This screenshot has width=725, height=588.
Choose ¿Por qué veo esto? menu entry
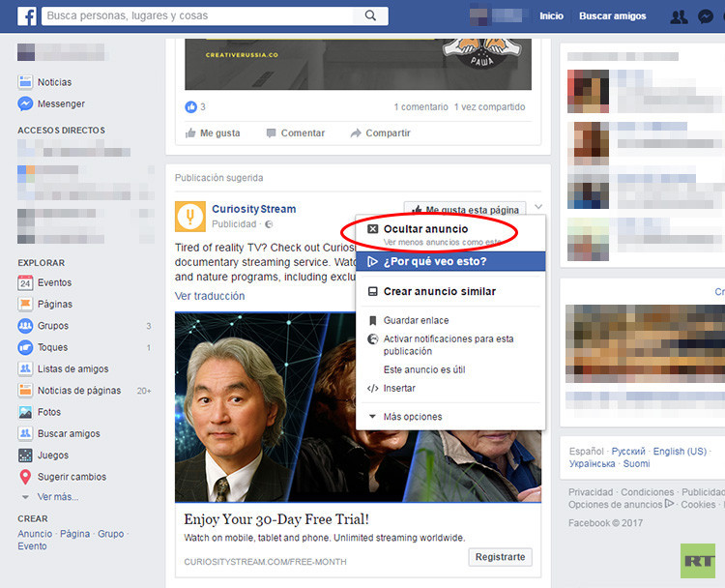(435, 261)
